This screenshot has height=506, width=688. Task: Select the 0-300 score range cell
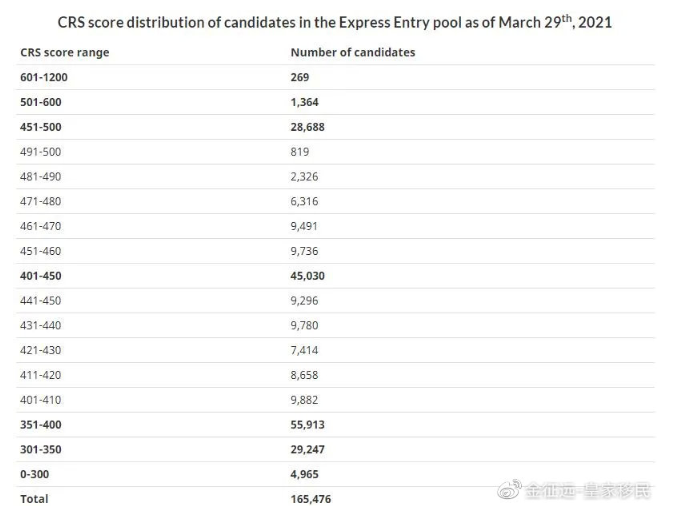coord(35,474)
